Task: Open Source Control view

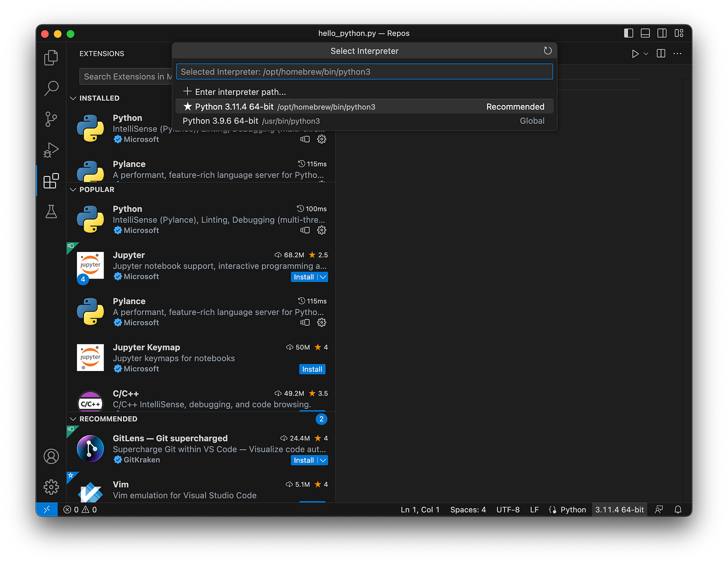Action: (x=51, y=119)
